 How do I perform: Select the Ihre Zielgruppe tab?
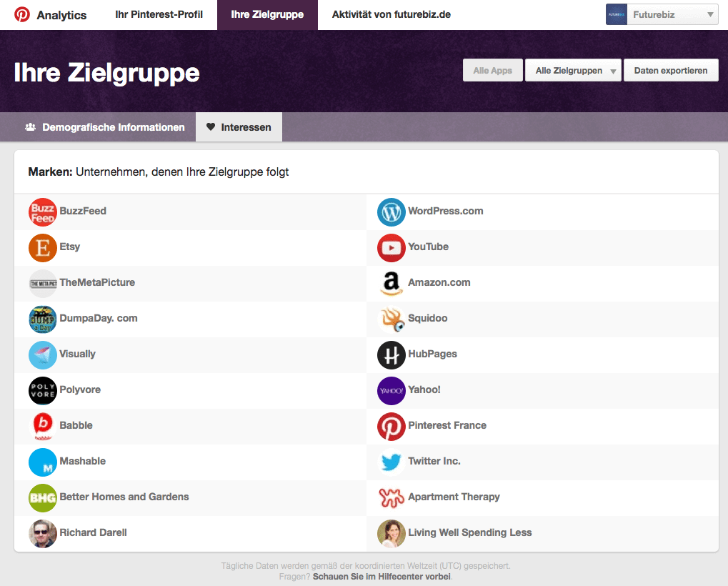(x=267, y=15)
